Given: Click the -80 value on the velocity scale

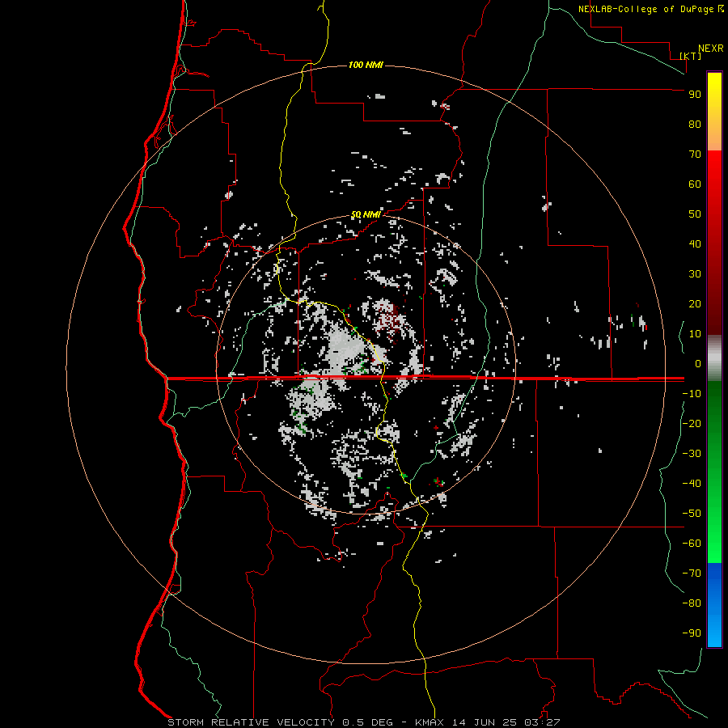Looking at the screenshot, I should tap(692, 603).
